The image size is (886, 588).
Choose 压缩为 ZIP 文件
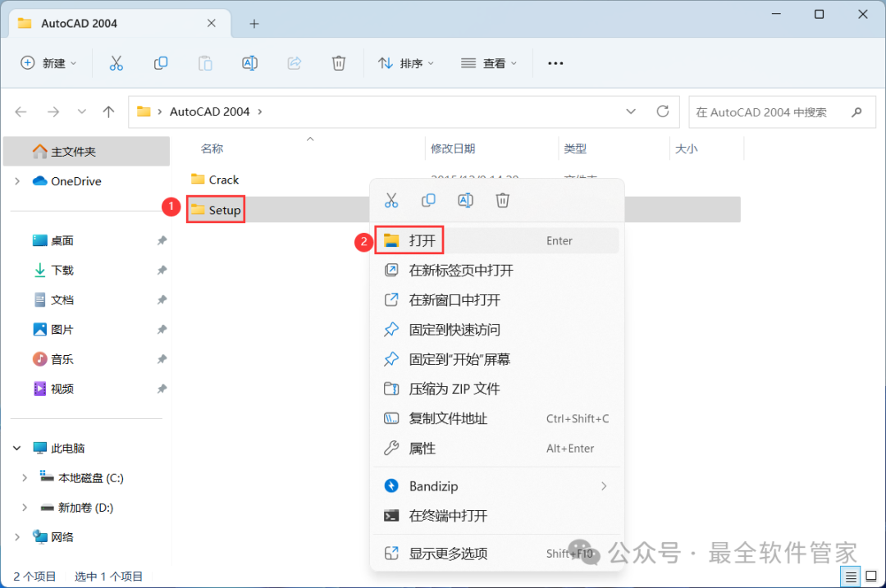(x=496, y=390)
